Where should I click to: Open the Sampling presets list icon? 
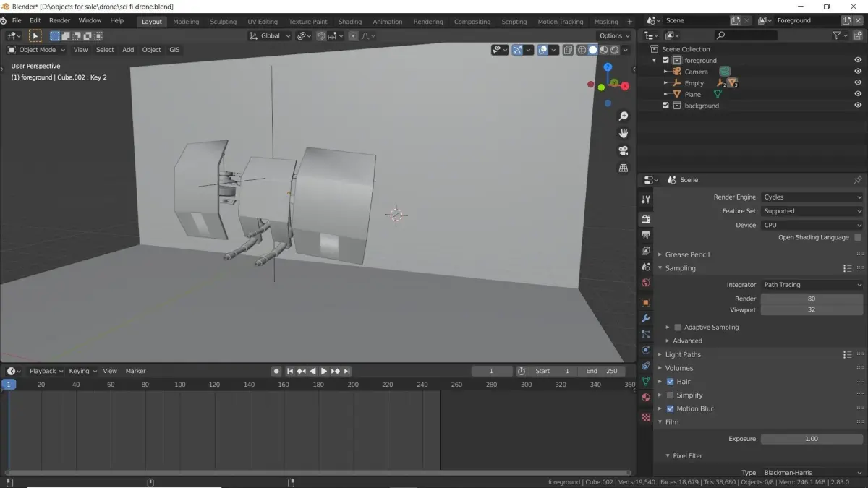point(847,268)
